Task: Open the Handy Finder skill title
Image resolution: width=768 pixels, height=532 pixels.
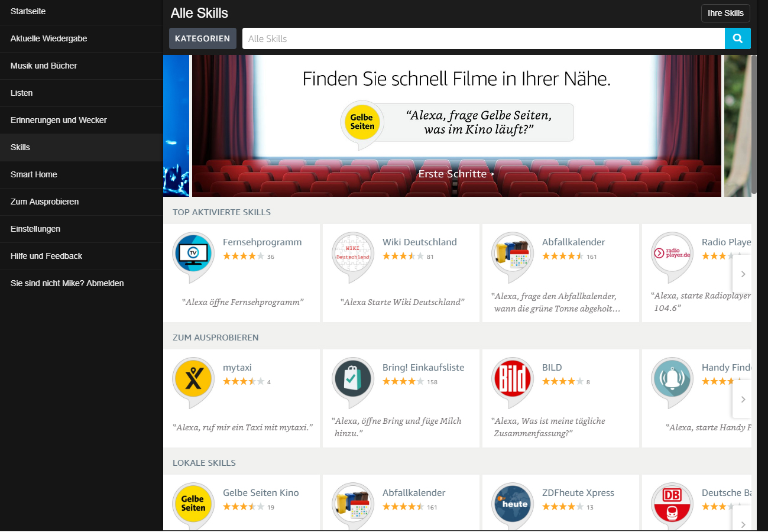Action: tap(726, 367)
